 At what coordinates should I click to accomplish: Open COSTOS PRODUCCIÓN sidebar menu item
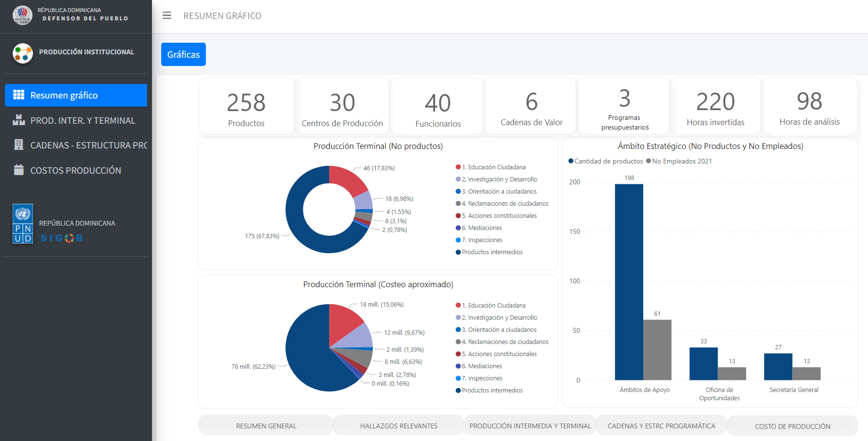[76, 170]
